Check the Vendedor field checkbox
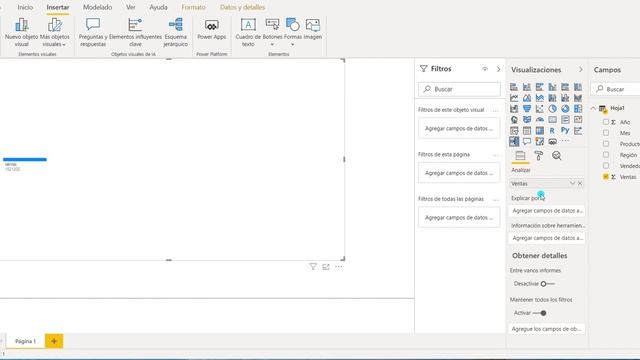Viewport: 640px width, 360px height. click(x=606, y=166)
